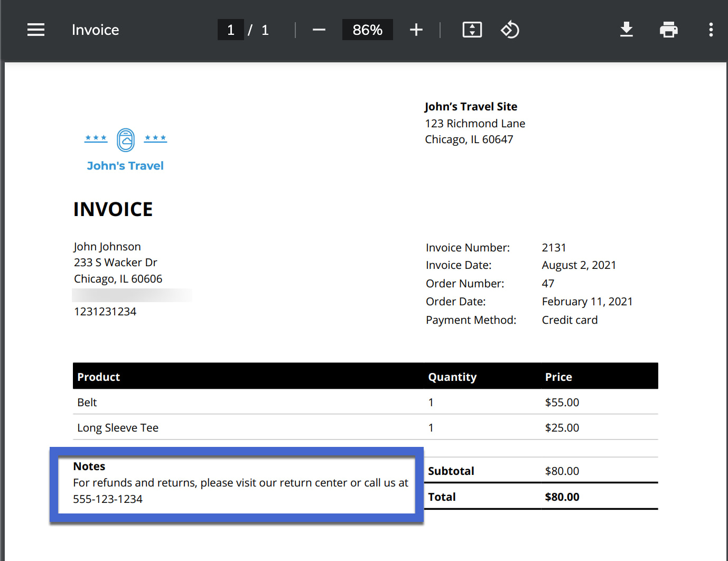
Task: Click the phone number 1231231234
Action: [105, 311]
